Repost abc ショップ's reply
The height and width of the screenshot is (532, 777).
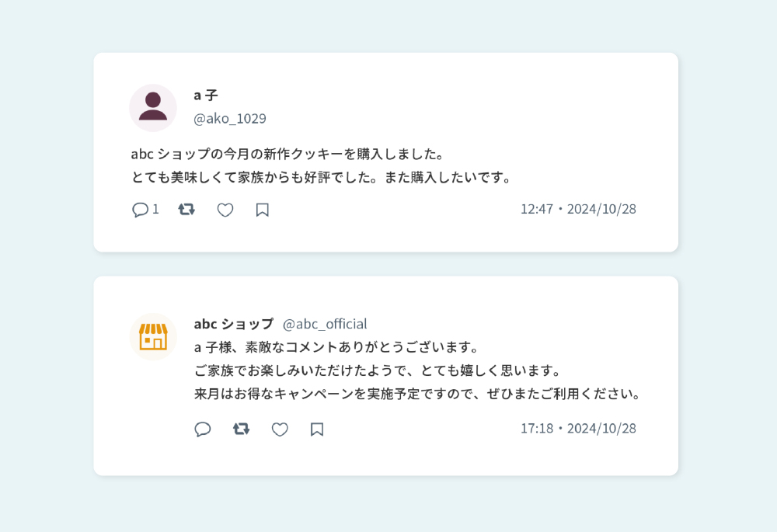click(241, 429)
